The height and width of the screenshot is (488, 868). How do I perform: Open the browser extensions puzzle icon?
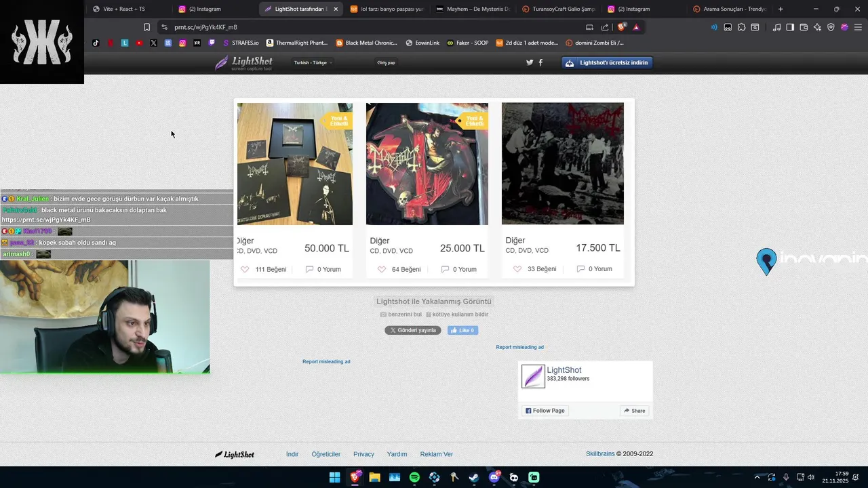point(741,27)
